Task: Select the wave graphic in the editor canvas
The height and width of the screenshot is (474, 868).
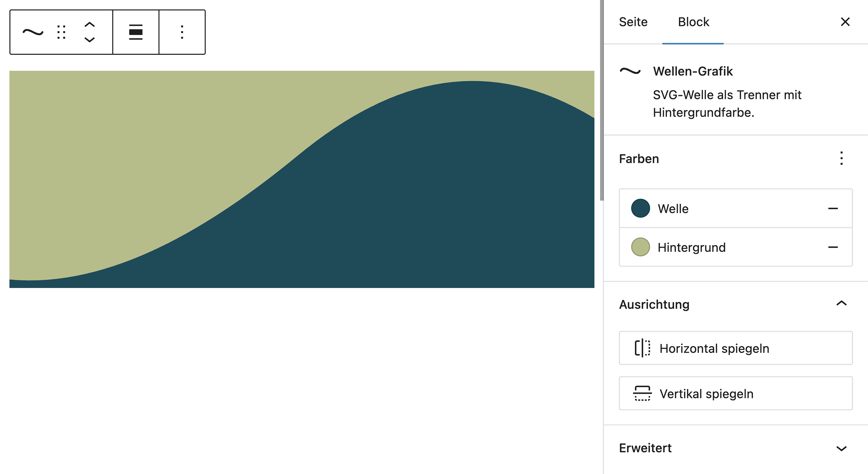Action: coord(302,179)
